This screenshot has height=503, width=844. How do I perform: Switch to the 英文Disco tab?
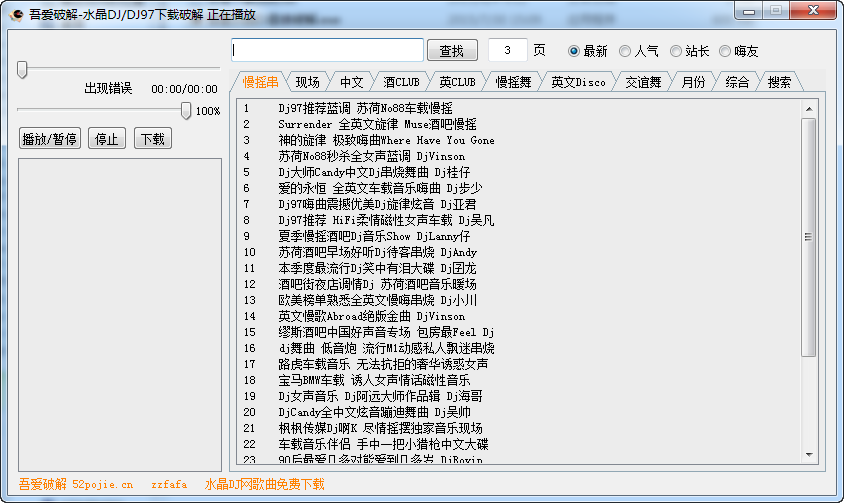pyautogui.click(x=578, y=82)
